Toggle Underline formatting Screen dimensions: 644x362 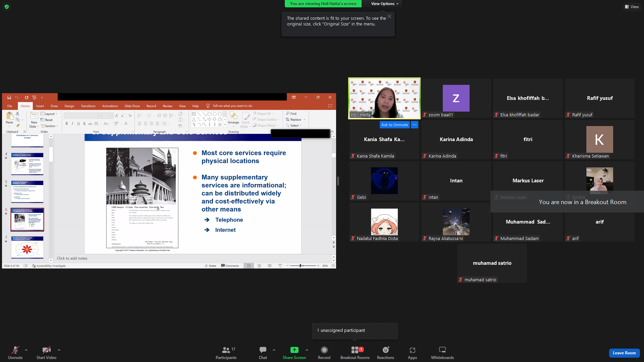78,124
